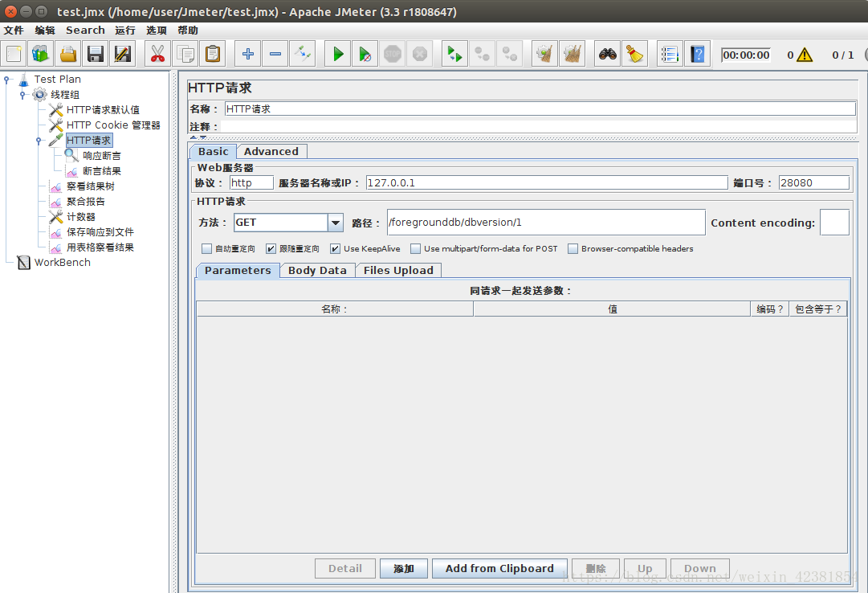
Task: Click the 添加 button
Action: pyautogui.click(x=404, y=569)
